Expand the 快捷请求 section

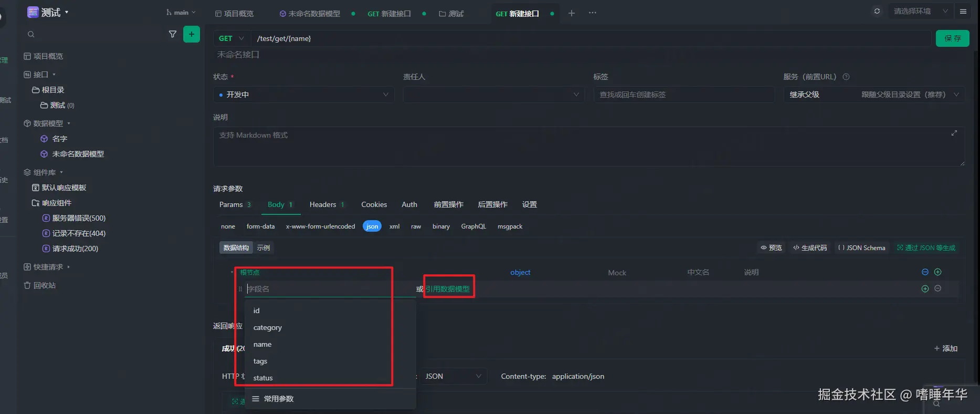pyautogui.click(x=47, y=267)
